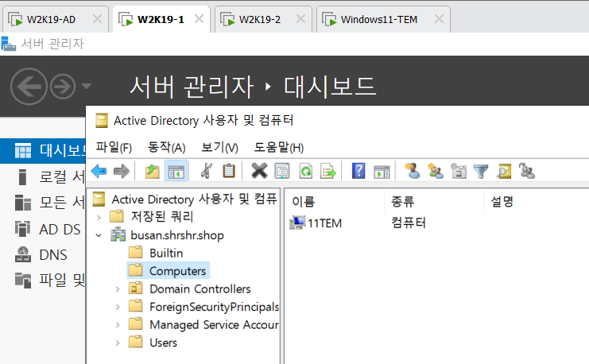Click the Delete X icon
Screen dimensions: 589x364
(x=259, y=172)
